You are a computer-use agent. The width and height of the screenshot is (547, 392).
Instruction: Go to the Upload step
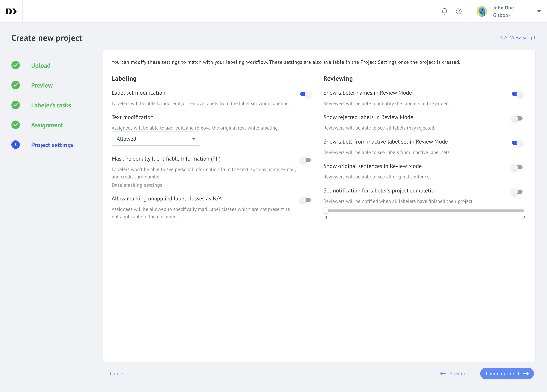tap(41, 66)
